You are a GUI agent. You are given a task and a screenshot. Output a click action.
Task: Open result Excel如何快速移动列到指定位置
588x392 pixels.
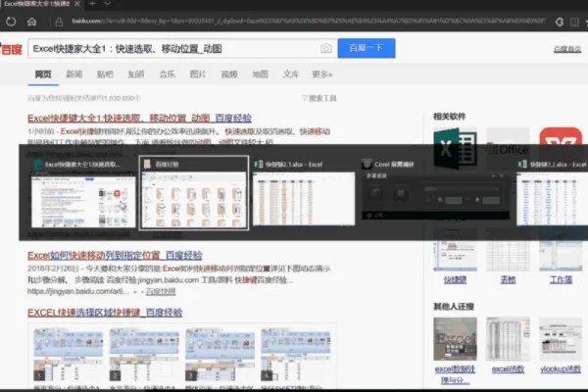(115, 256)
